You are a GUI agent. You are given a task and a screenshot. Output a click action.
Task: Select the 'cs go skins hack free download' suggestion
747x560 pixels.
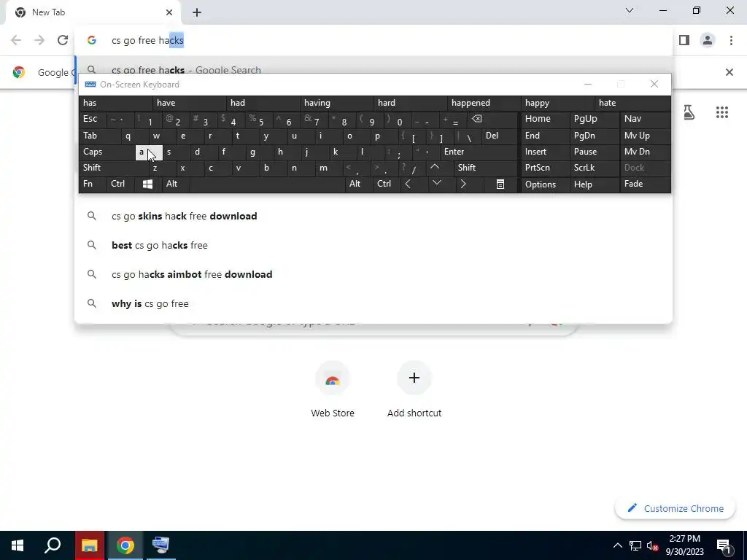[373, 216]
